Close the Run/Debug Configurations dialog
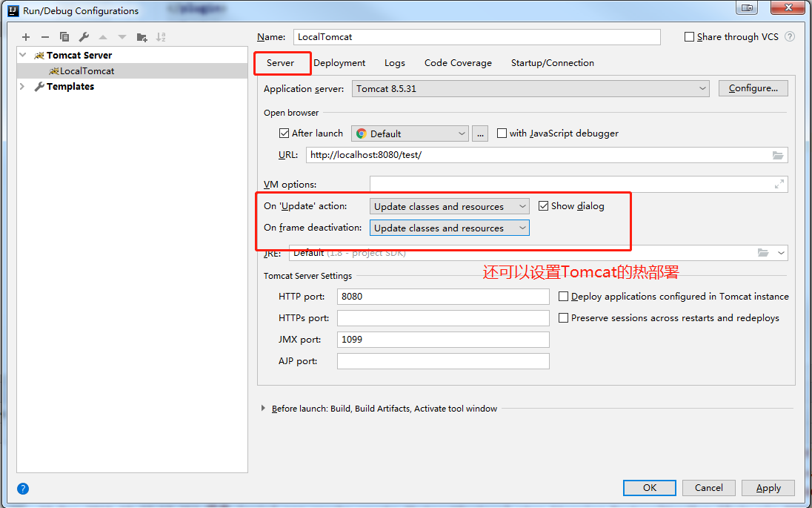This screenshot has height=508, width=812. [788, 7]
